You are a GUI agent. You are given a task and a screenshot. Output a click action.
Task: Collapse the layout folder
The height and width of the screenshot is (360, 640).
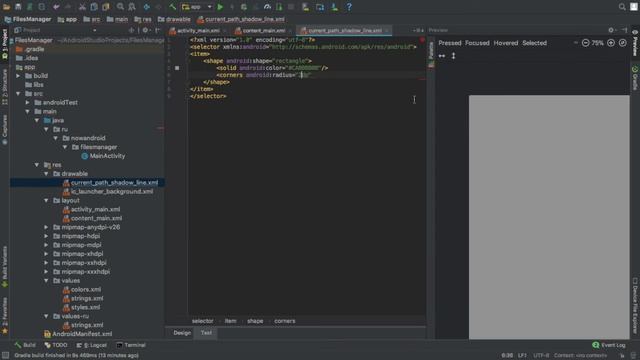pos(46,201)
